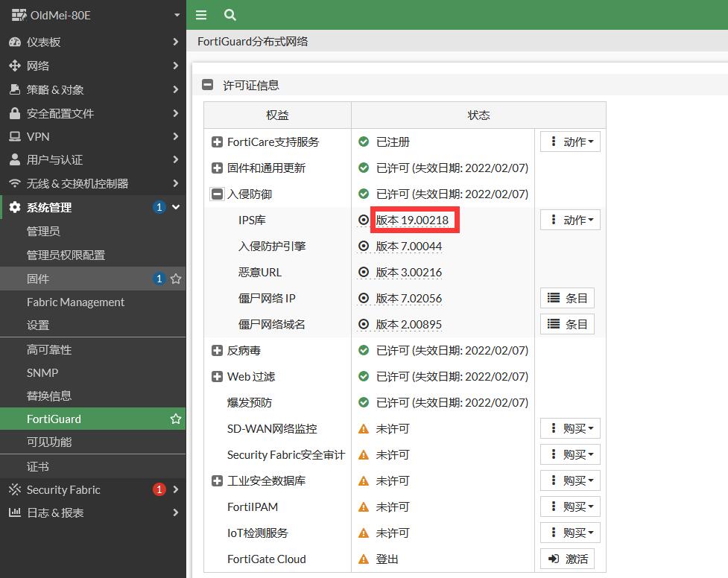Screen dimensions: 728x578
Task: Toggle favorite star on FortiGuard item
Action: 176,419
